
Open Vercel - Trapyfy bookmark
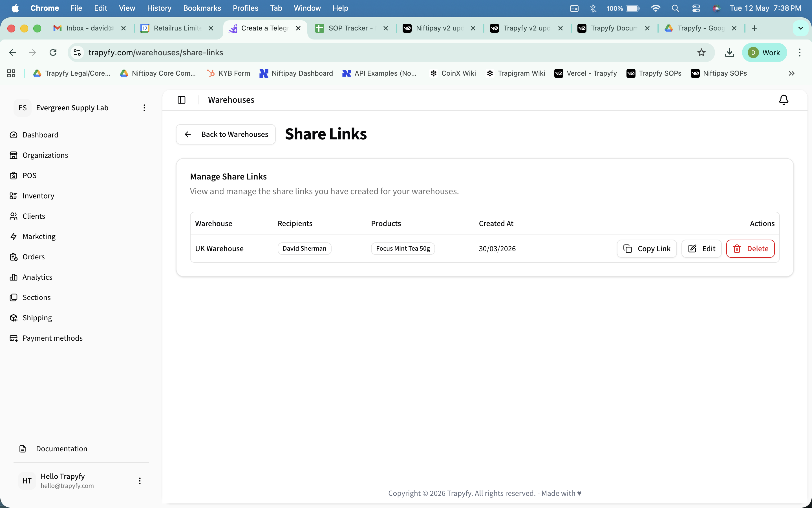click(x=586, y=73)
